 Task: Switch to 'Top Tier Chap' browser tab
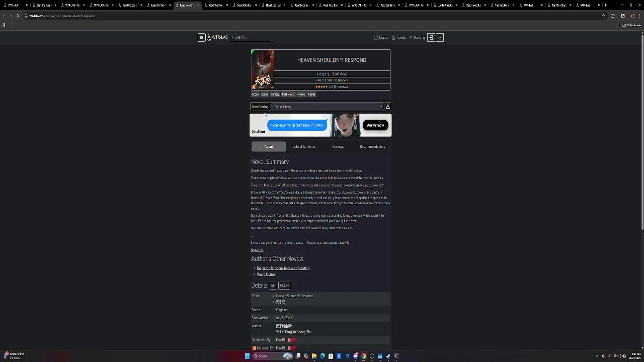pyautogui.click(x=559, y=5)
